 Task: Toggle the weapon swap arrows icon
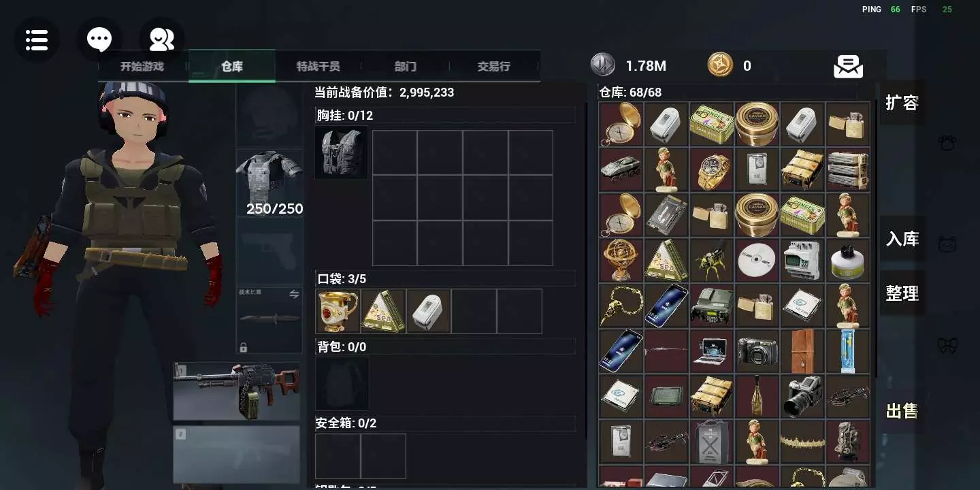coord(294,294)
